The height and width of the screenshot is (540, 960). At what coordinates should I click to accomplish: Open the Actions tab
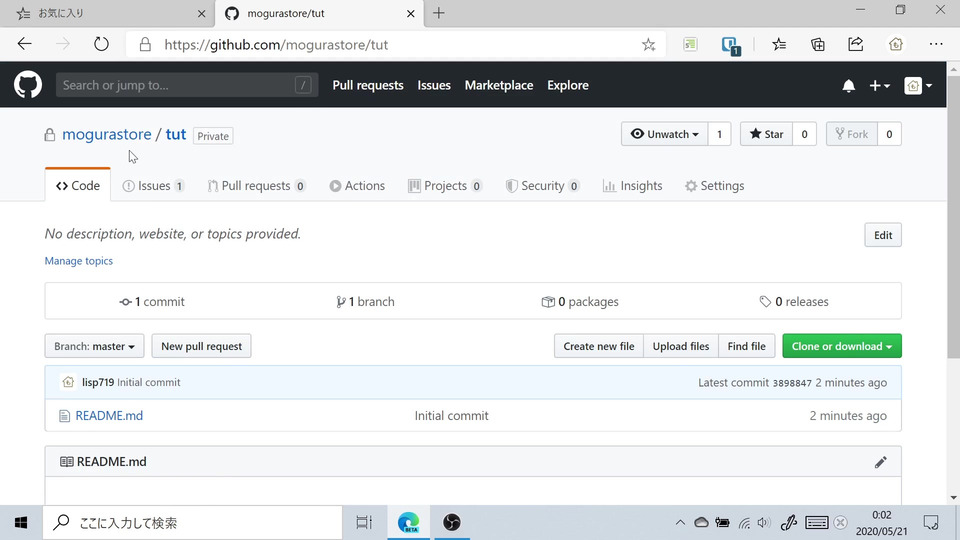(357, 186)
